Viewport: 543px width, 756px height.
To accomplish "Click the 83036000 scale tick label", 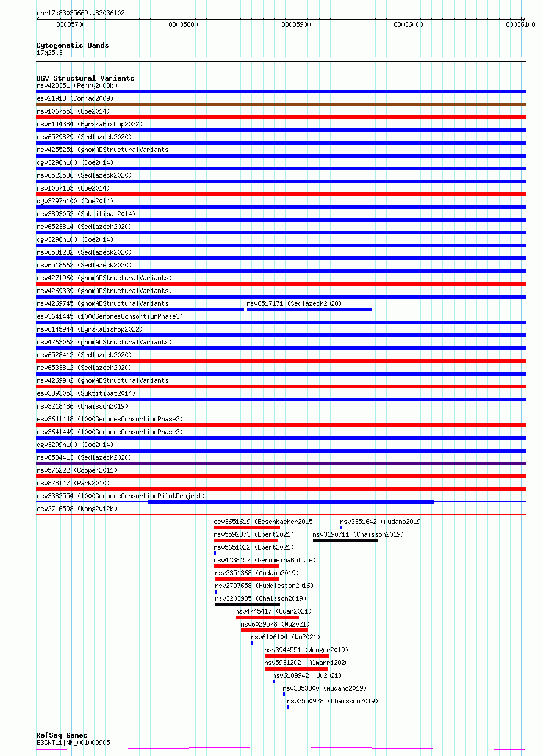I will click(x=408, y=24).
